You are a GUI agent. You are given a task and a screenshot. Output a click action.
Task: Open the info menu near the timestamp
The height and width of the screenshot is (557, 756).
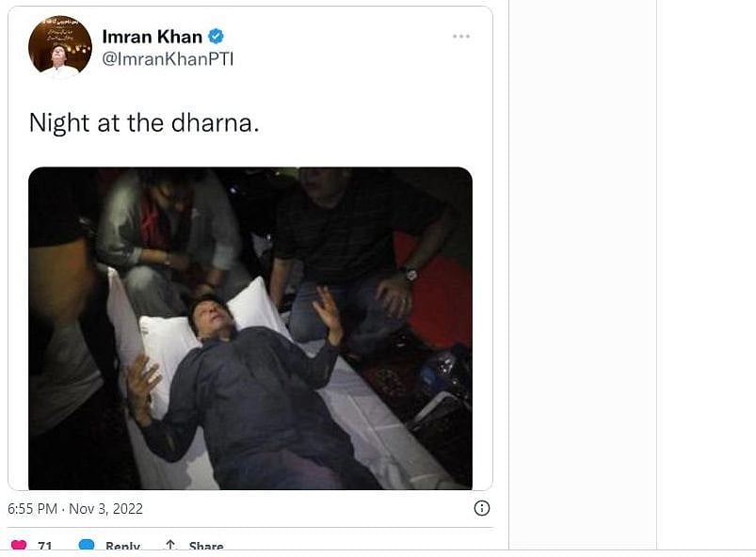coord(481,508)
